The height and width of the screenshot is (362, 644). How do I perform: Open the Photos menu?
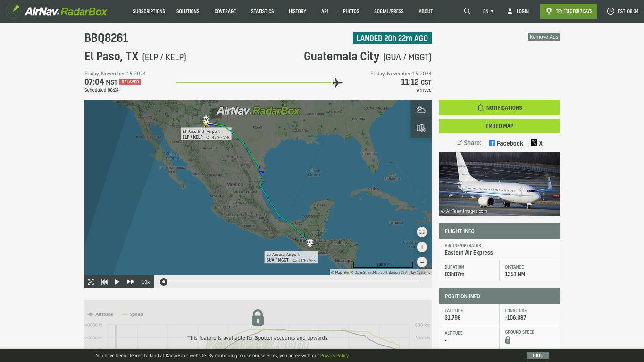pos(351,11)
